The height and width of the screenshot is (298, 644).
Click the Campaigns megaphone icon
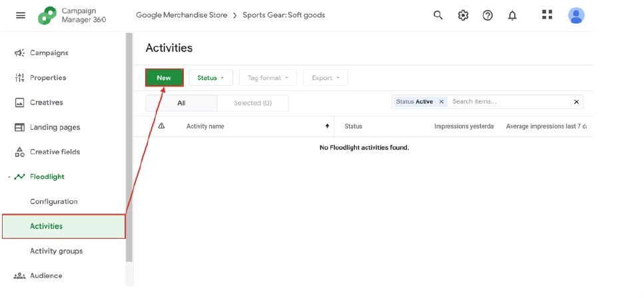[19, 53]
